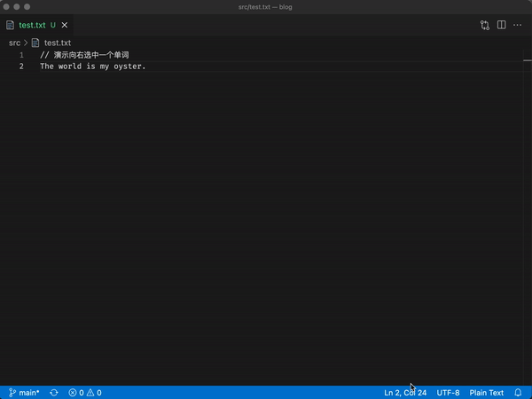Close the test.txt tab
The height and width of the screenshot is (399, 532).
(x=65, y=25)
